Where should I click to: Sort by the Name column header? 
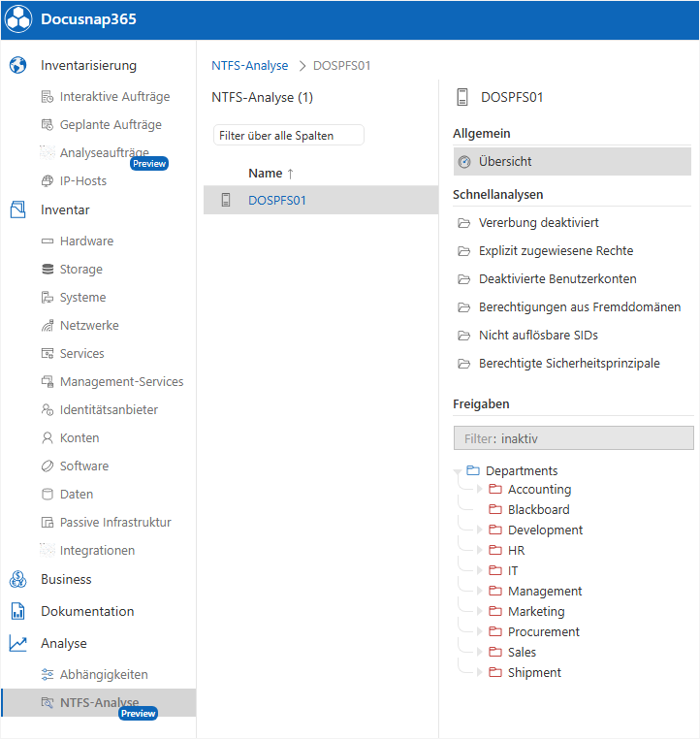[x=266, y=174]
